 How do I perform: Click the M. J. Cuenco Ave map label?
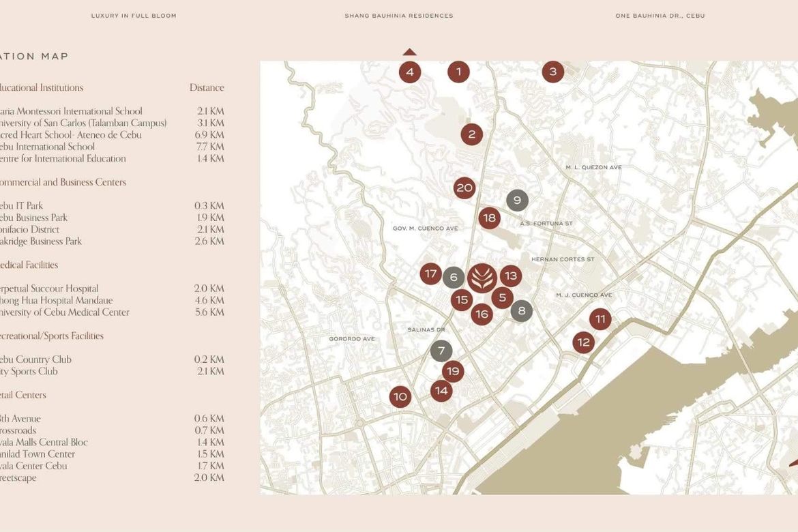[585, 295]
